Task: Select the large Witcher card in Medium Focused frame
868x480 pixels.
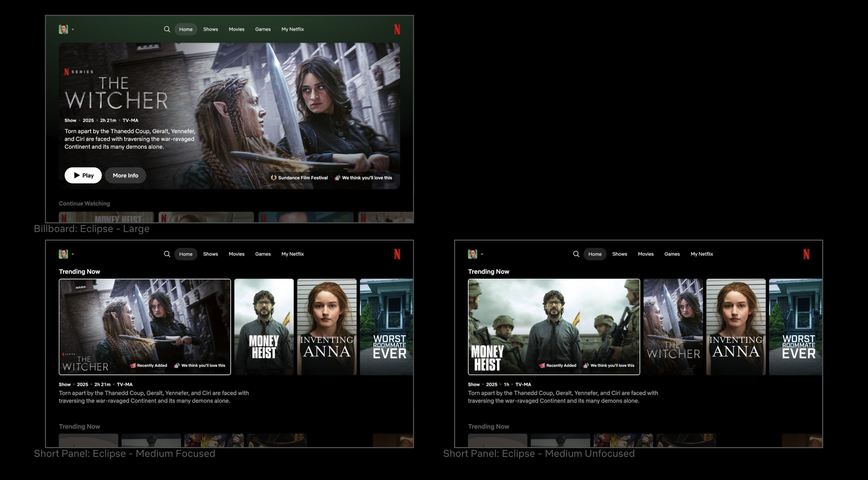Action: 145,327
